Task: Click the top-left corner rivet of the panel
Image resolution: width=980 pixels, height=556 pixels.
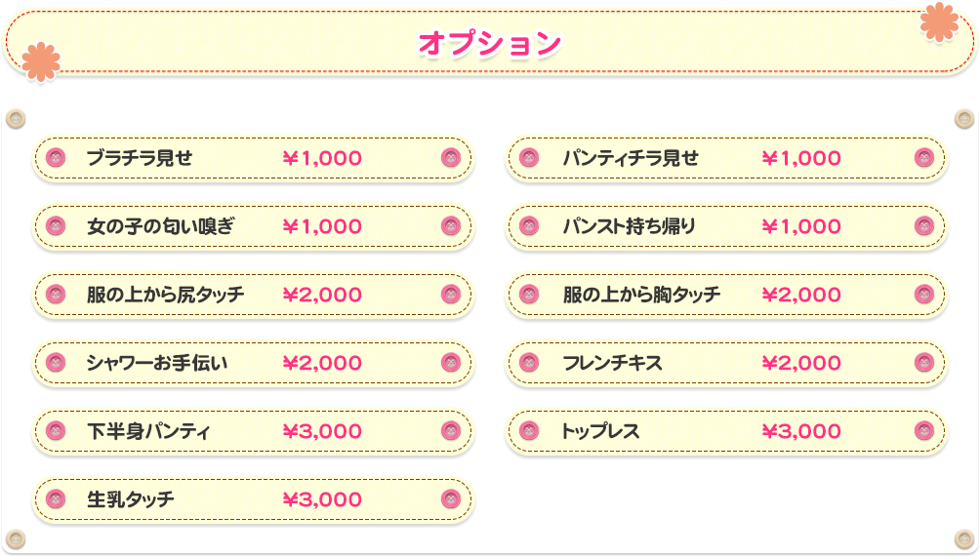Action: (14, 119)
